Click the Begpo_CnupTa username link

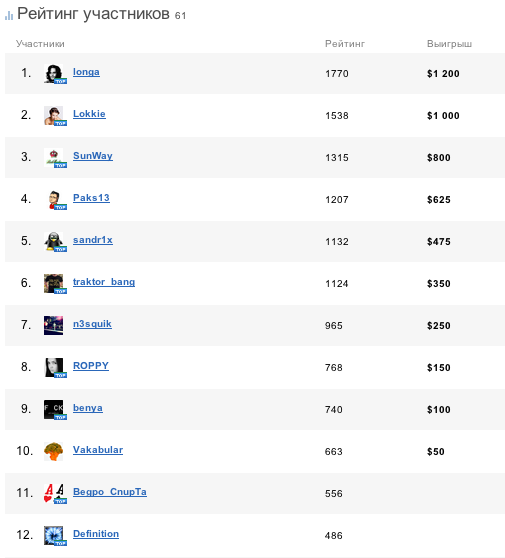tap(110, 492)
